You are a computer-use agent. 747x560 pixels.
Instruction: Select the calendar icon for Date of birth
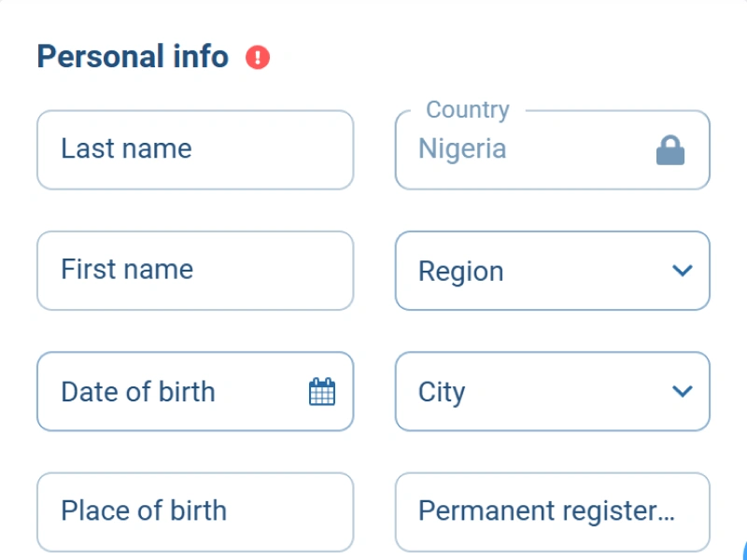click(x=322, y=391)
